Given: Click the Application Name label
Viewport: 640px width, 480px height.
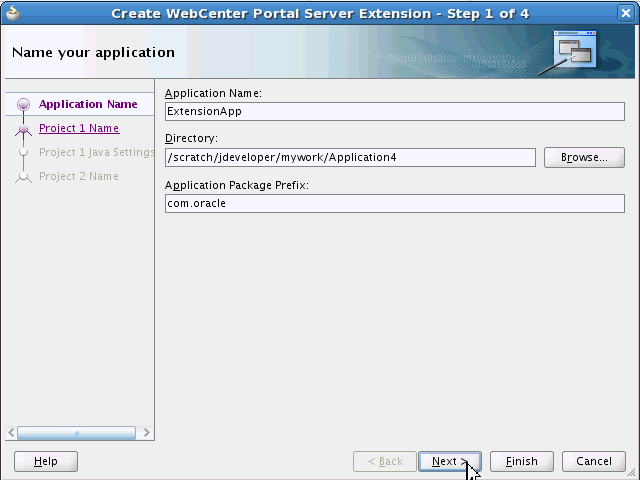Looking at the screenshot, I should click(213, 93).
